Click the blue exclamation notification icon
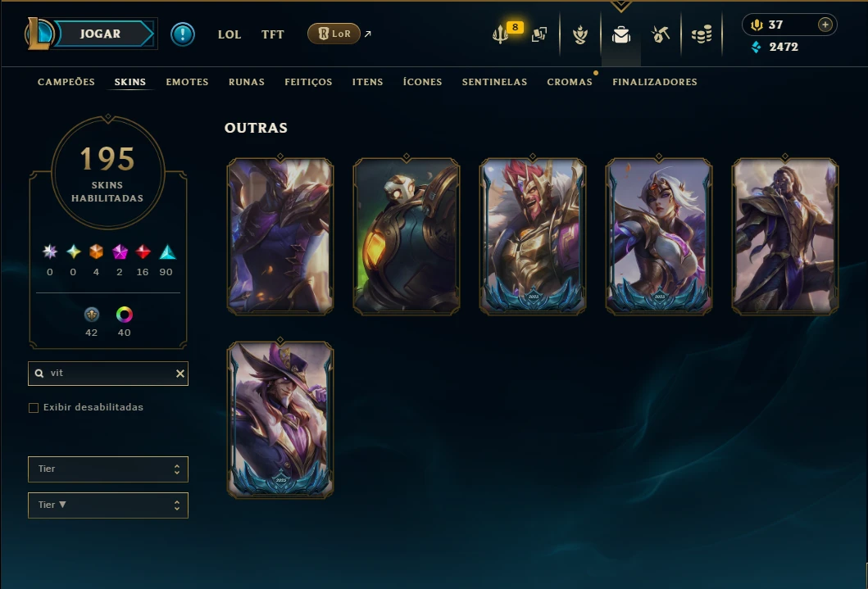 coord(182,34)
